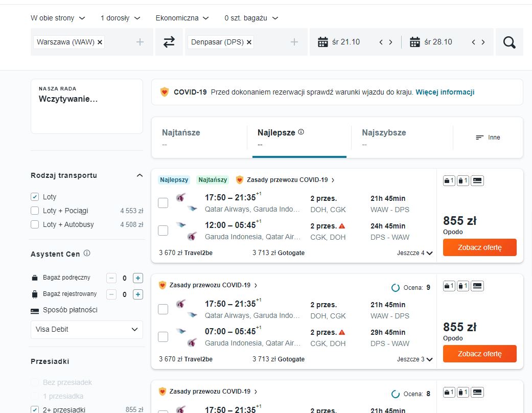Open Więcej informacji COVID link
Screen dimensions: 532x413
[445, 92]
